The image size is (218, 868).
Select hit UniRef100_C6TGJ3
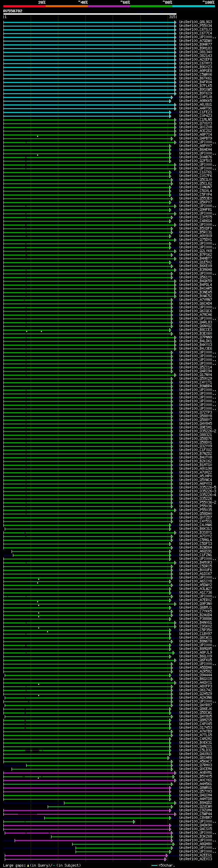pos(196,30)
